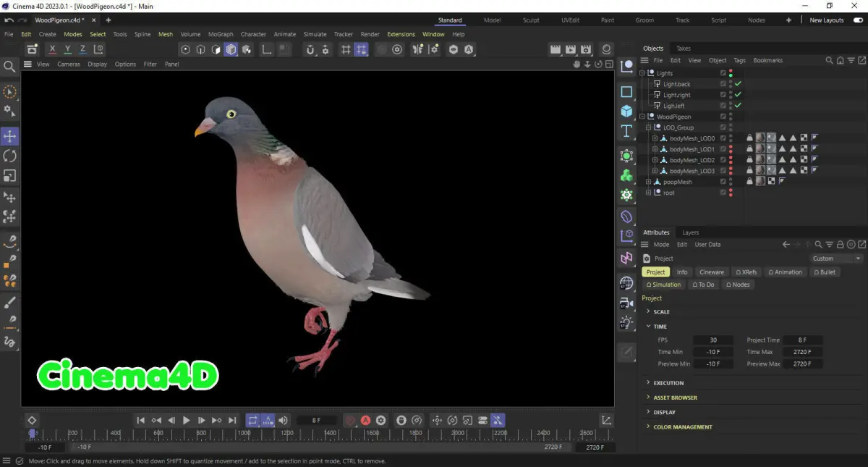Toggle green checkmark for Light.right
This screenshot has width=868, height=467.
coord(738,95)
